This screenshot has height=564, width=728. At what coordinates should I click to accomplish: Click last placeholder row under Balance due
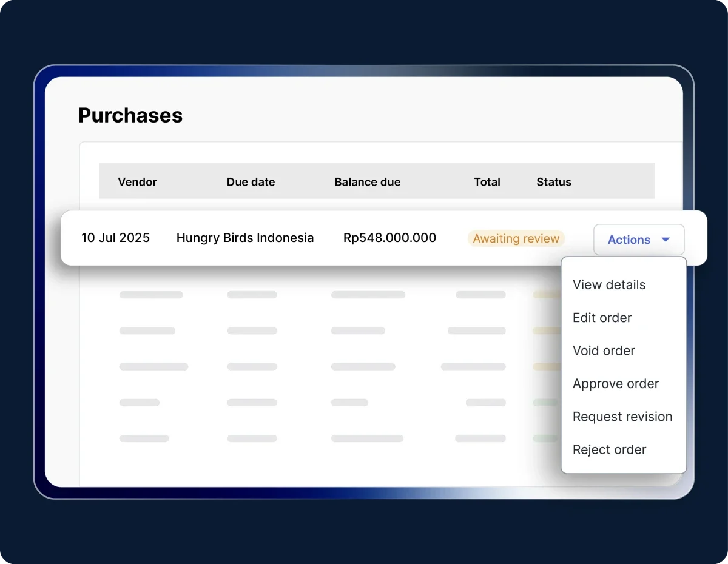click(367, 438)
